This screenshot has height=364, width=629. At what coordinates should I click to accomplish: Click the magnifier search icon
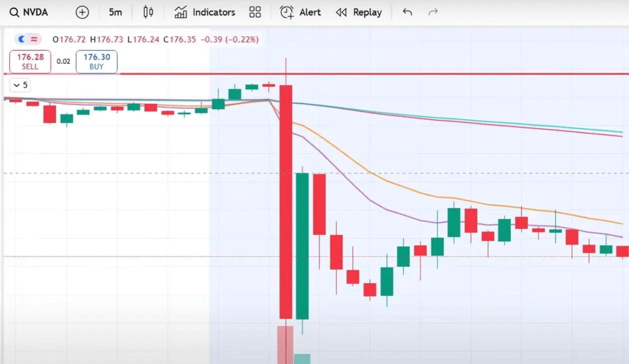pyautogui.click(x=14, y=12)
